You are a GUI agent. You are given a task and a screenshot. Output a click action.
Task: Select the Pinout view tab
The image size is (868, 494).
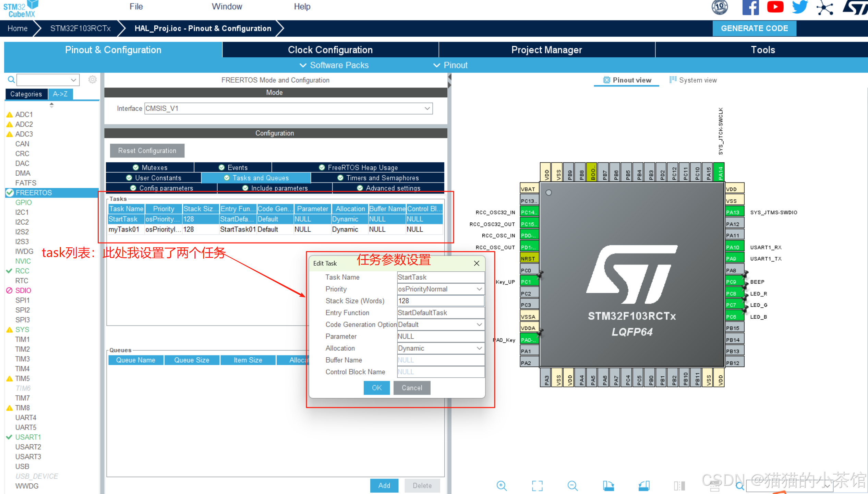pyautogui.click(x=627, y=80)
